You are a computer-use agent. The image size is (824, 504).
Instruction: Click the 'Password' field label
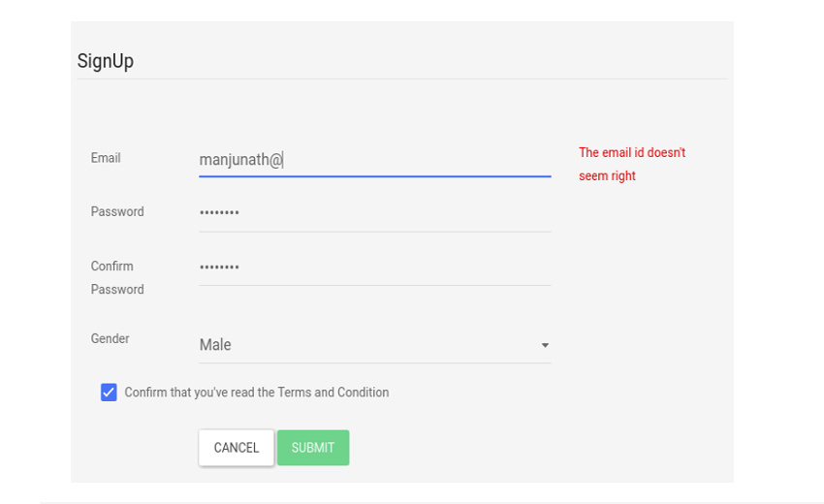pyautogui.click(x=117, y=212)
